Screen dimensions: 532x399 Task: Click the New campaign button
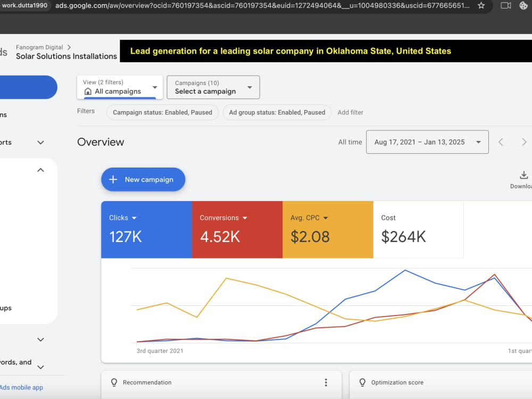click(x=143, y=179)
